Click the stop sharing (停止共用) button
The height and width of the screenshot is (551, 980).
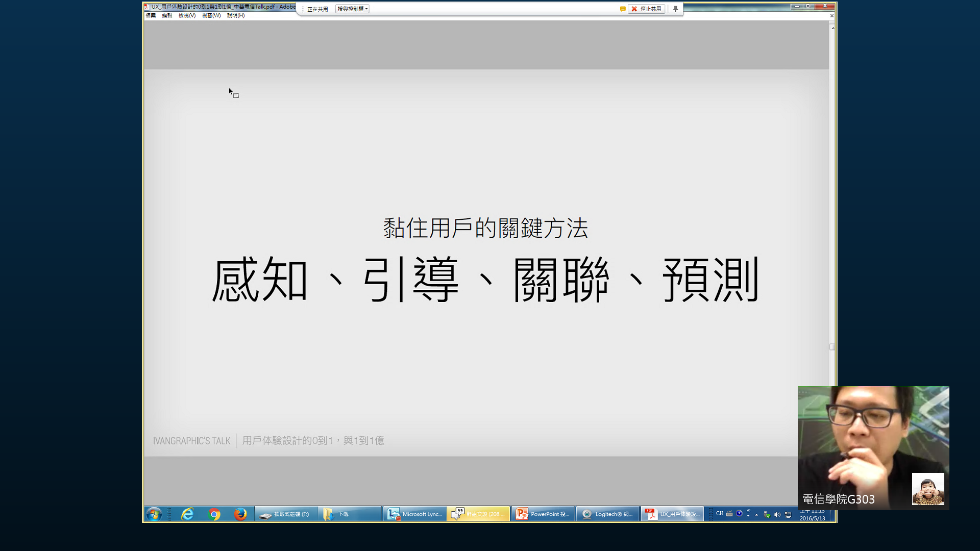point(646,9)
